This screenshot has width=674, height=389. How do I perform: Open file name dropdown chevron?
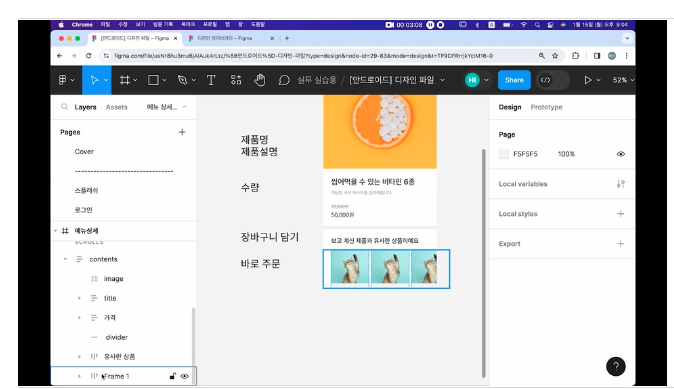click(x=442, y=80)
